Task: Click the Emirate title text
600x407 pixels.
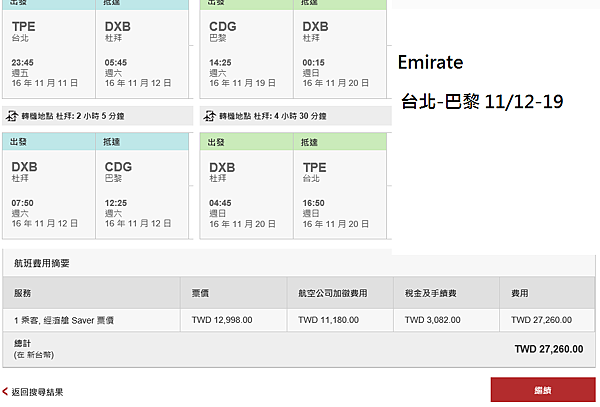Action: 430,62
